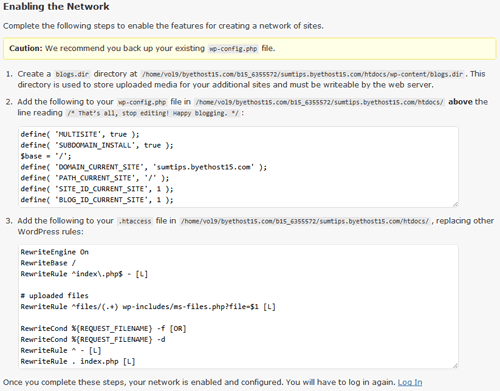This screenshot has height=391, width=500.
Task: Click the RewriteRule ^index\.php$ line
Action: click(84, 274)
